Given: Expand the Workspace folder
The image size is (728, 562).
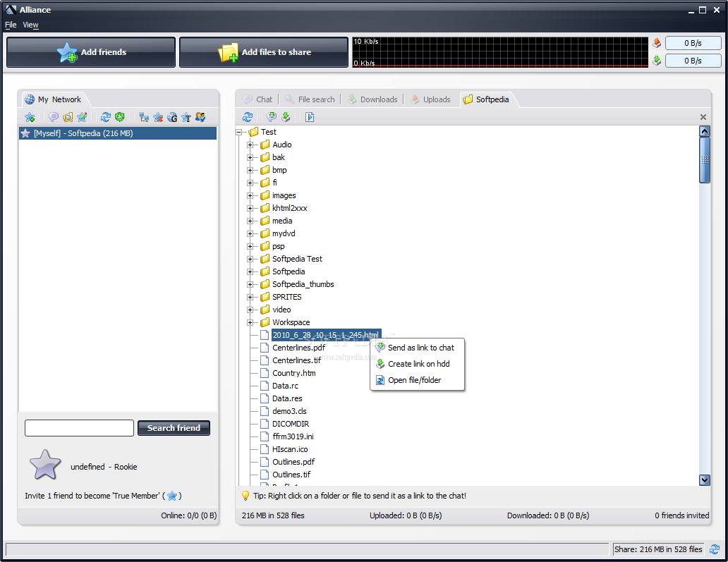Looking at the screenshot, I should (250, 322).
